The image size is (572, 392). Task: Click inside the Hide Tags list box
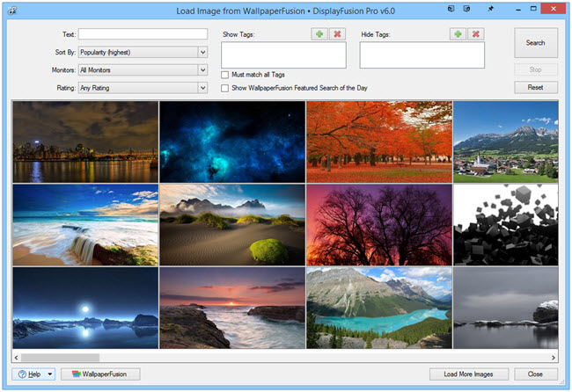pos(422,55)
